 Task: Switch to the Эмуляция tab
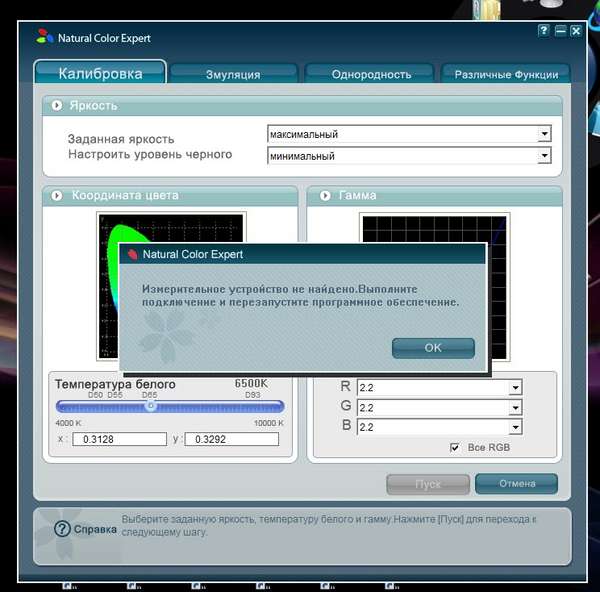(233, 74)
